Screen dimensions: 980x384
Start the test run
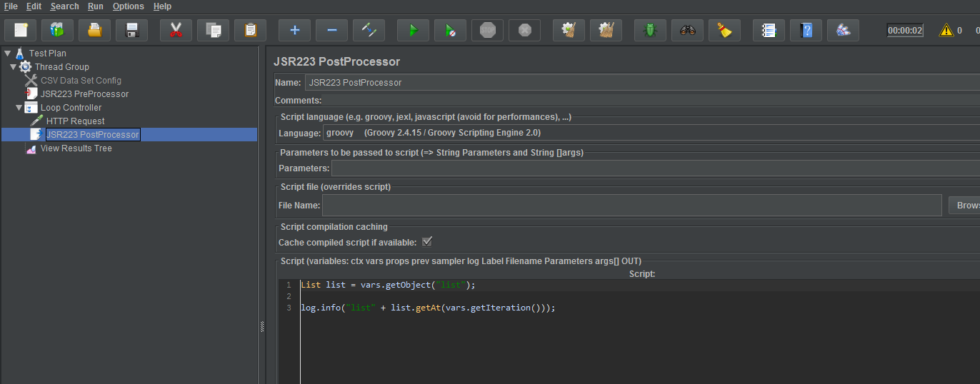point(413,30)
